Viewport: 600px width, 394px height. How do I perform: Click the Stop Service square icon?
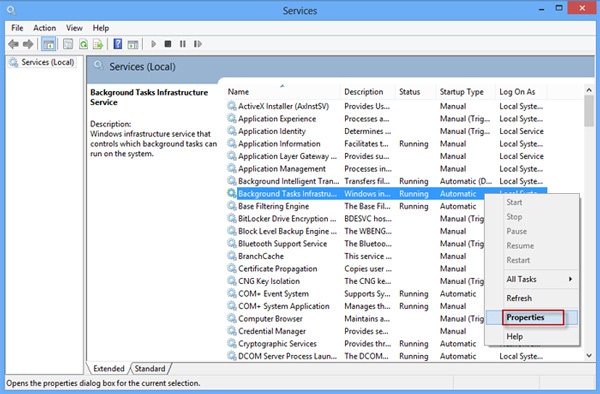tap(168, 44)
